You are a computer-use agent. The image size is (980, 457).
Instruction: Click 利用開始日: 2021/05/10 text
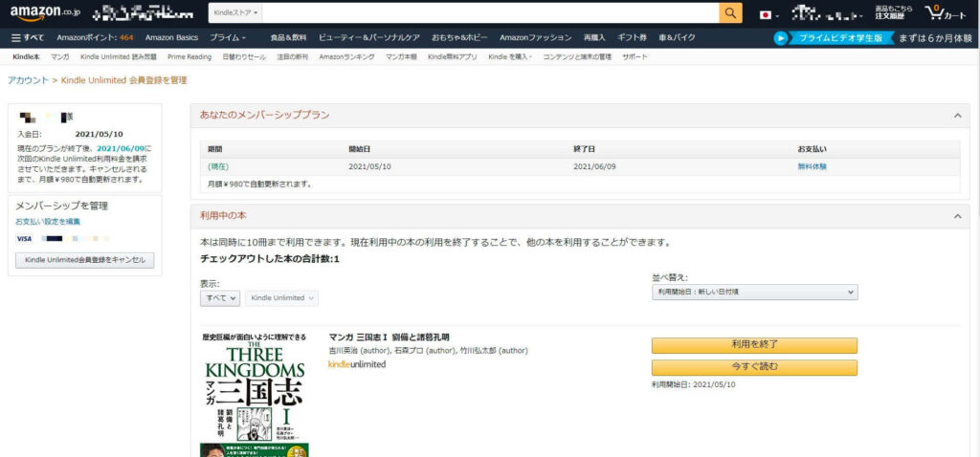point(694,384)
